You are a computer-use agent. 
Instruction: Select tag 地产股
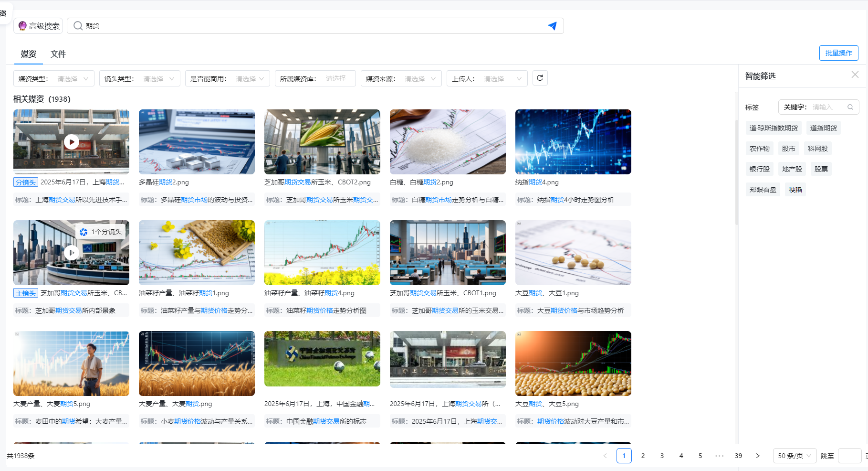pyautogui.click(x=792, y=169)
